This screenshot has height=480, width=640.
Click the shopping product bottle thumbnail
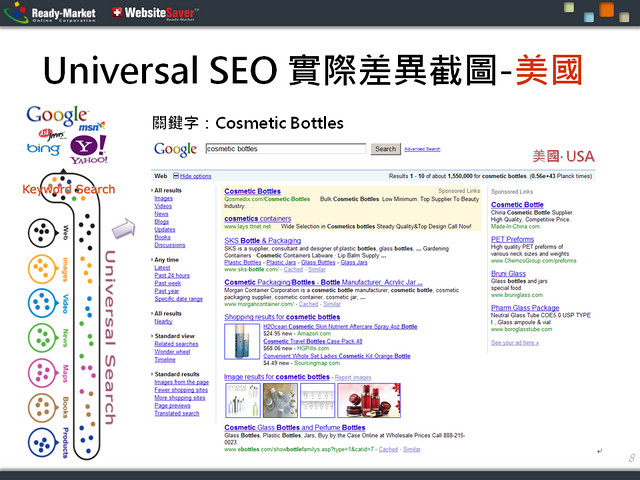click(x=242, y=341)
